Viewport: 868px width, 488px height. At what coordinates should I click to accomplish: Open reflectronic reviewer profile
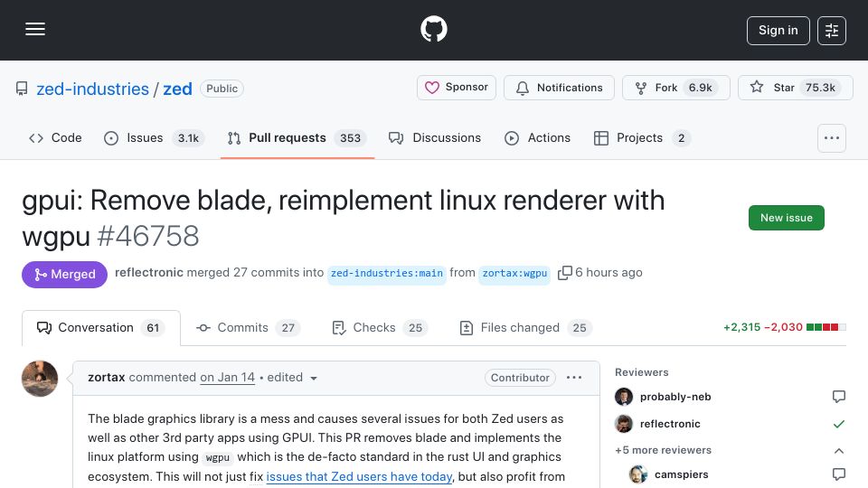click(670, 424)
